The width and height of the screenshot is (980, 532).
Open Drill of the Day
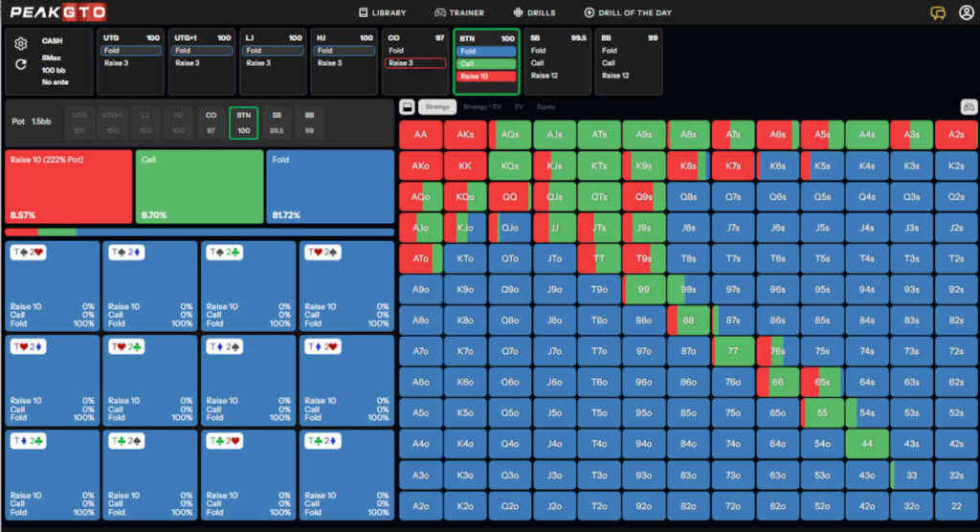click(628, 12)
